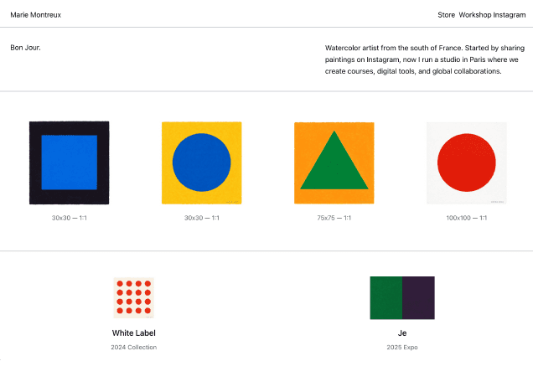Click the 75x75 — 1:1 size label

(x=334, y=218)
